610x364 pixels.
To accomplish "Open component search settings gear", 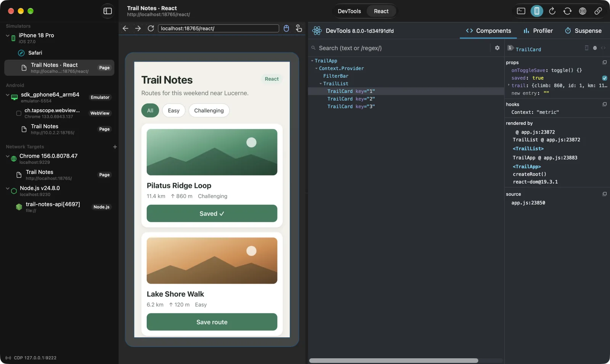I will [497, 48].
